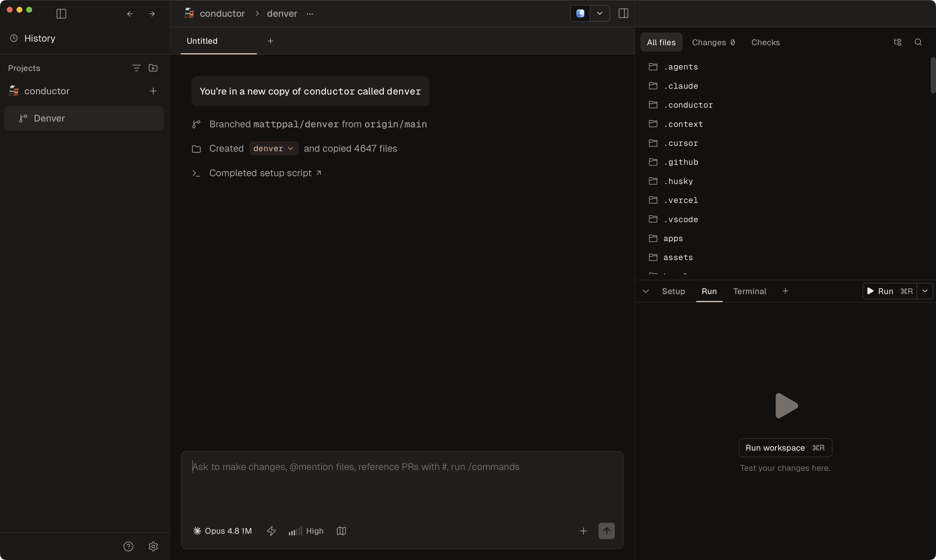This screenshot has height=560, width=936.
Task: Add workspace to conductor project plus
Action: point(153,91)
